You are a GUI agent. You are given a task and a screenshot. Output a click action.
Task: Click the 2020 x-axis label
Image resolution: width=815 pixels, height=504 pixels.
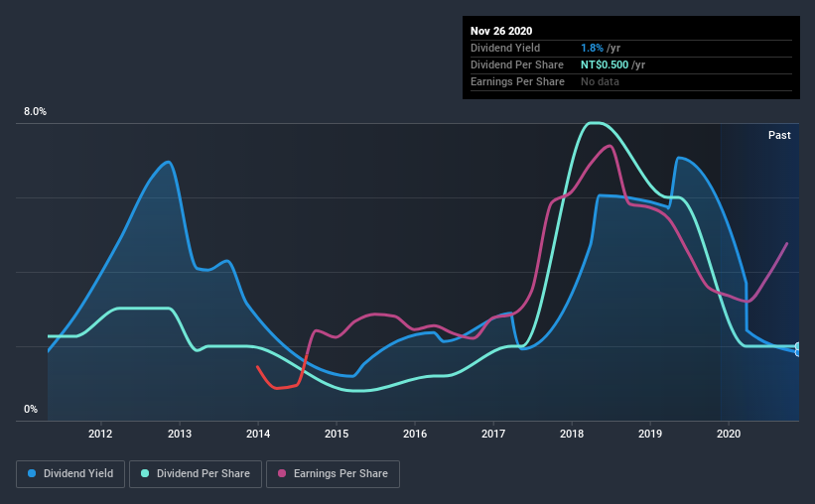(x=729, y=434)
